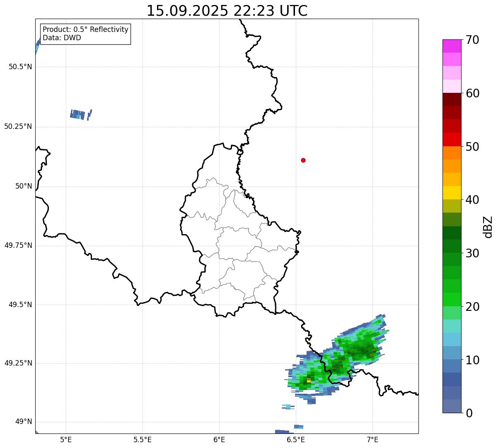Click the "Product: 0.5° Reflectivity" text

tap(85, 30)
